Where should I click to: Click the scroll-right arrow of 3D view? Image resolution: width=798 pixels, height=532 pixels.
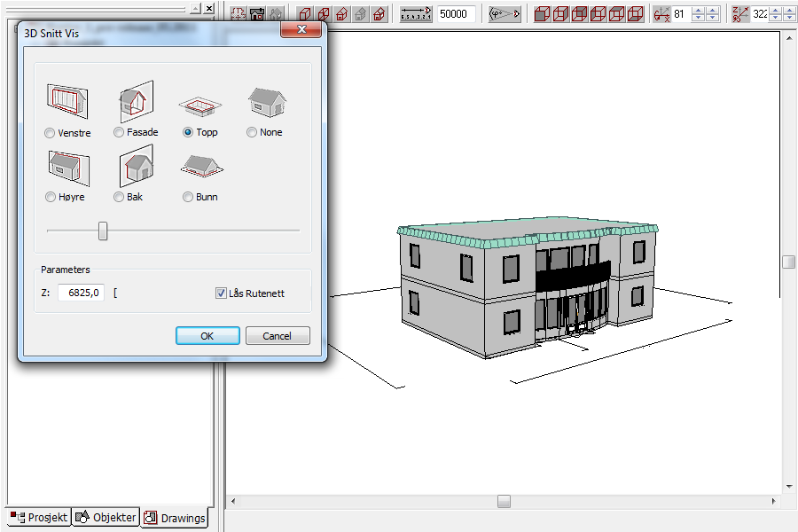click(x=773, y=502)
